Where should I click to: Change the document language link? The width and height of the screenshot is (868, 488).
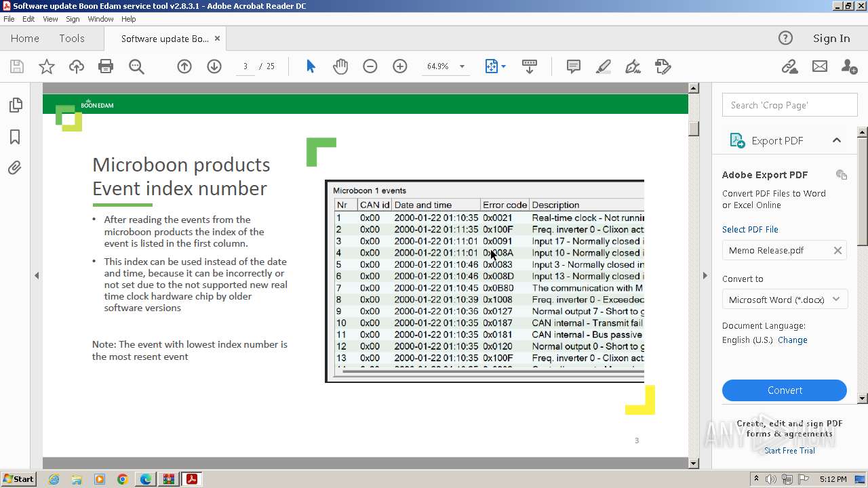coord(792,340)
